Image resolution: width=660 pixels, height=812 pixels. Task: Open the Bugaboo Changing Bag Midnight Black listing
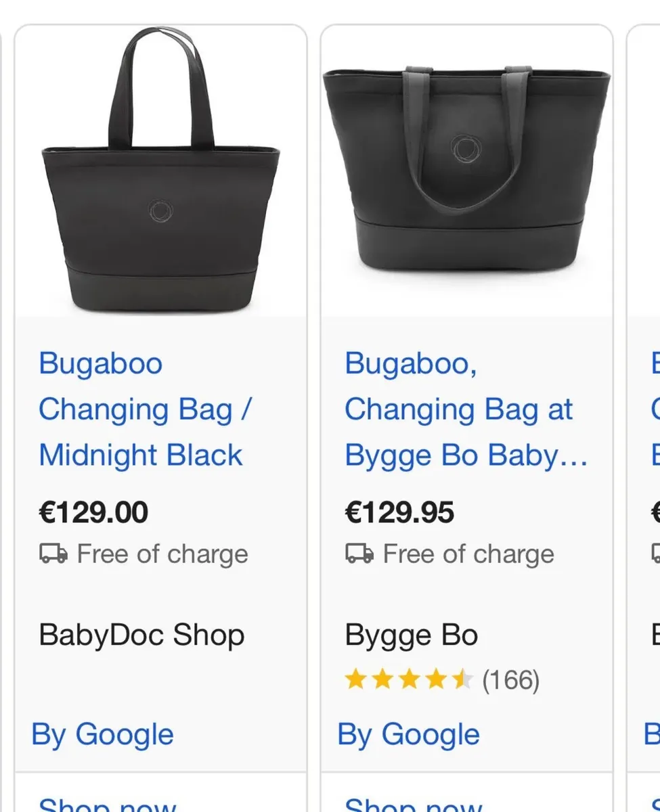[x=145, y=409]
